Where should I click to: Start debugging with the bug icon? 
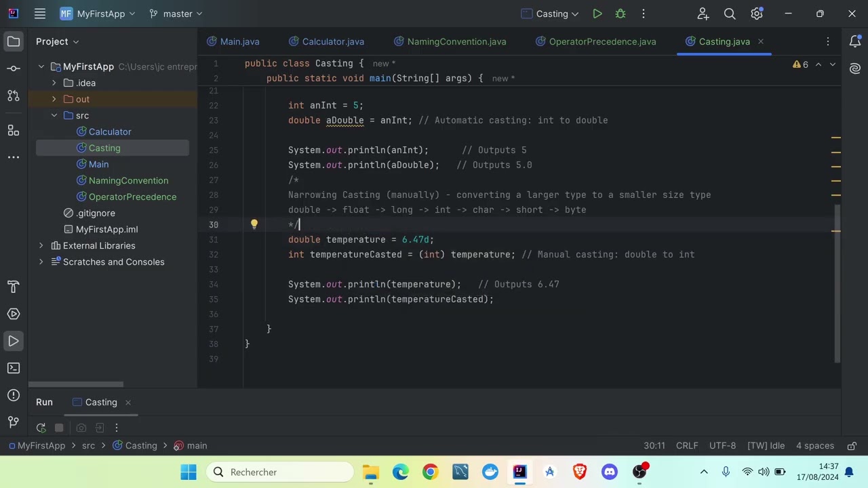(620, 14)
